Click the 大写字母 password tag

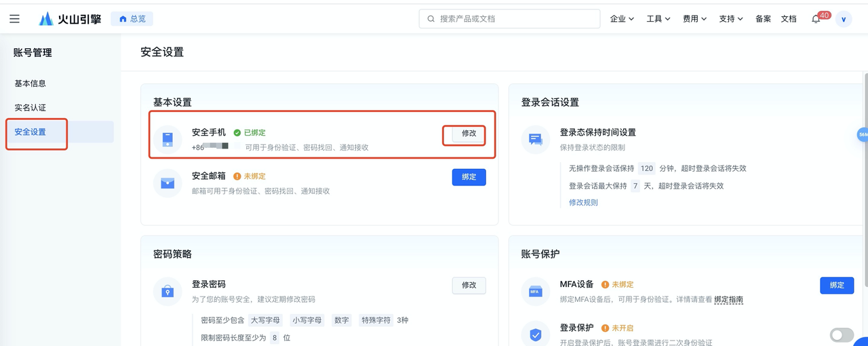point(266,320)
